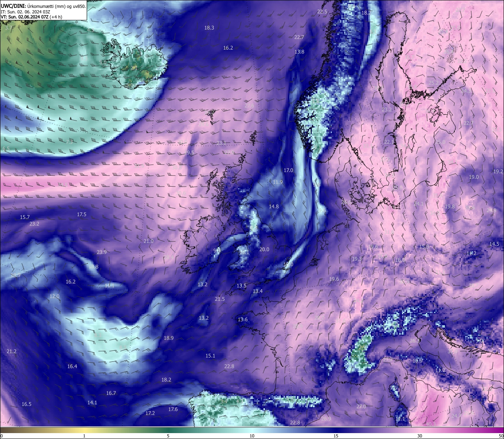504x439 pixels.
Task: Pick the dark green colour-scale segment above tick 5
Action: click(168, 430)
